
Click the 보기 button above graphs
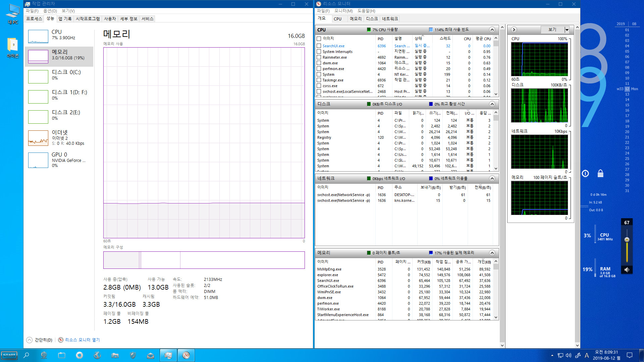click(552, 30)
